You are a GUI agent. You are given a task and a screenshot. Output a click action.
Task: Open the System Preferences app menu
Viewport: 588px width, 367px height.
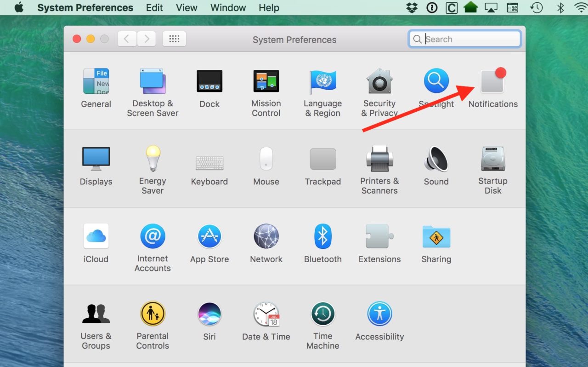pyautogui.click(x=85, y=8)
